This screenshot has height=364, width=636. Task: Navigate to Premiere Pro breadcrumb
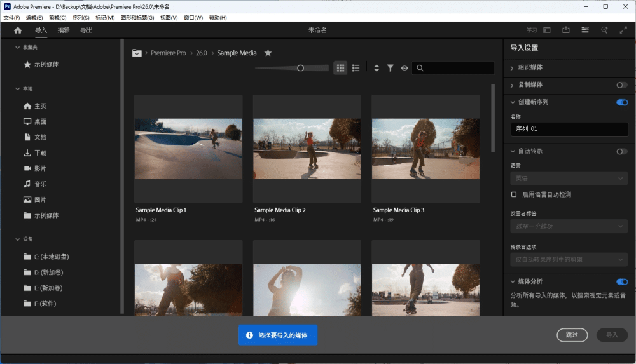(169, 53)
